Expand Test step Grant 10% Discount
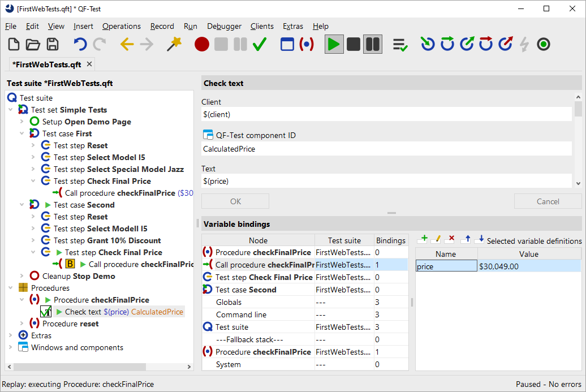This screenshot has width=586, height=392. click(33, 240)
